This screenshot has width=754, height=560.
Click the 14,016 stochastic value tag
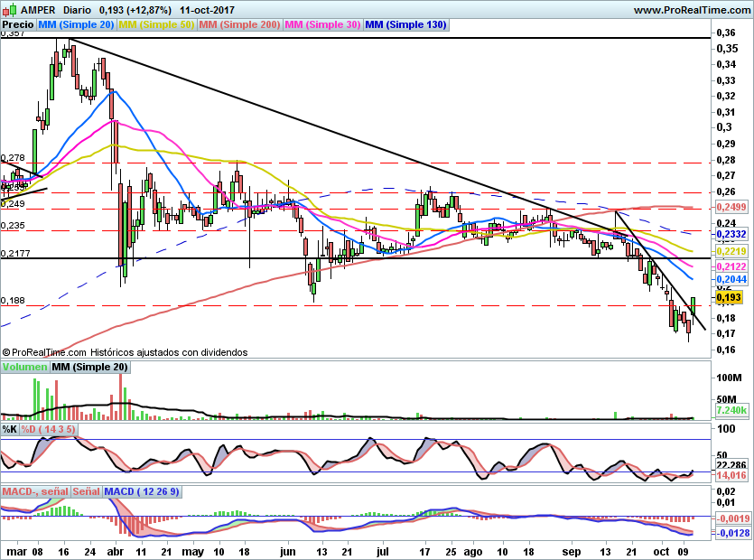coord(731,475)
